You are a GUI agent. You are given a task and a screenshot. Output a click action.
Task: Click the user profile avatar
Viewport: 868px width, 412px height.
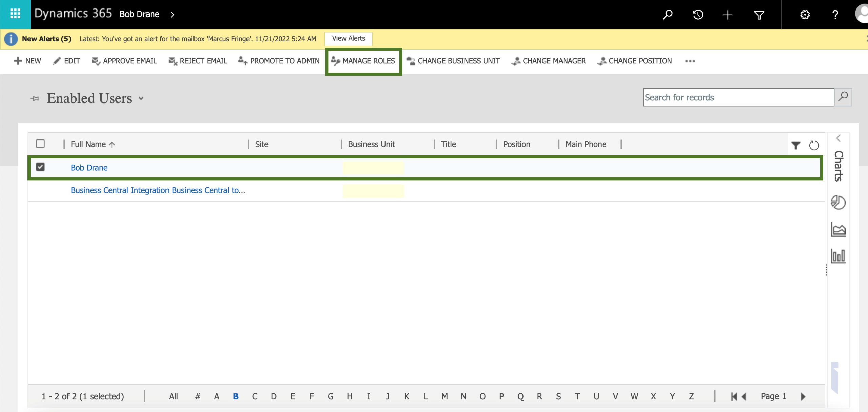862,14
